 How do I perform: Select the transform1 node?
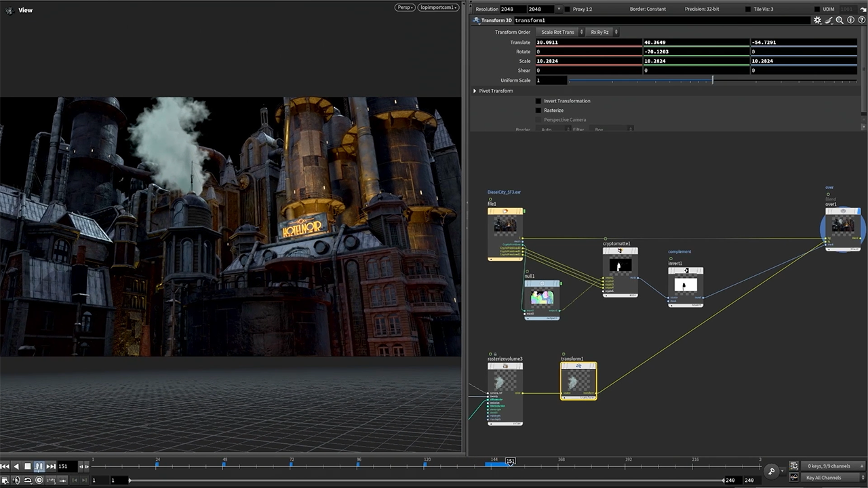[x=578, y=381]
